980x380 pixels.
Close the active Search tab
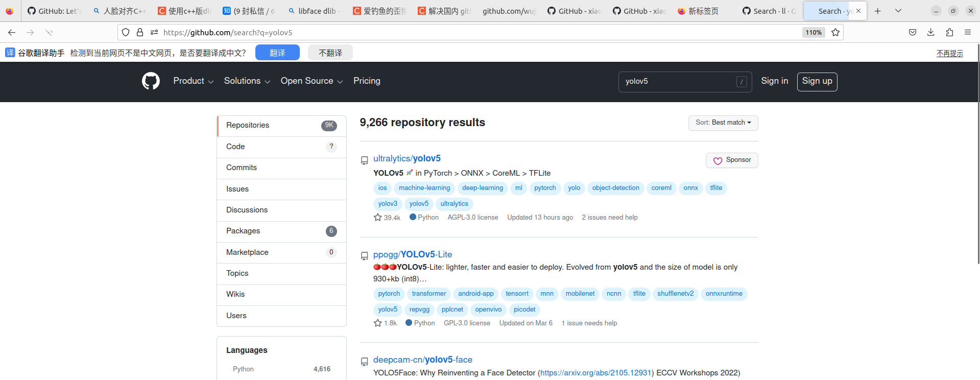(858, 11)
